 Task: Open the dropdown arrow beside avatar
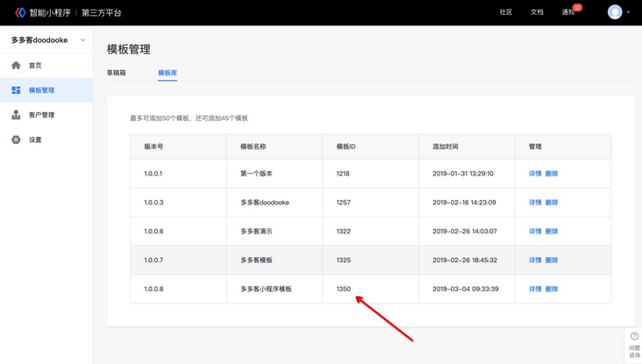[629, 13]
